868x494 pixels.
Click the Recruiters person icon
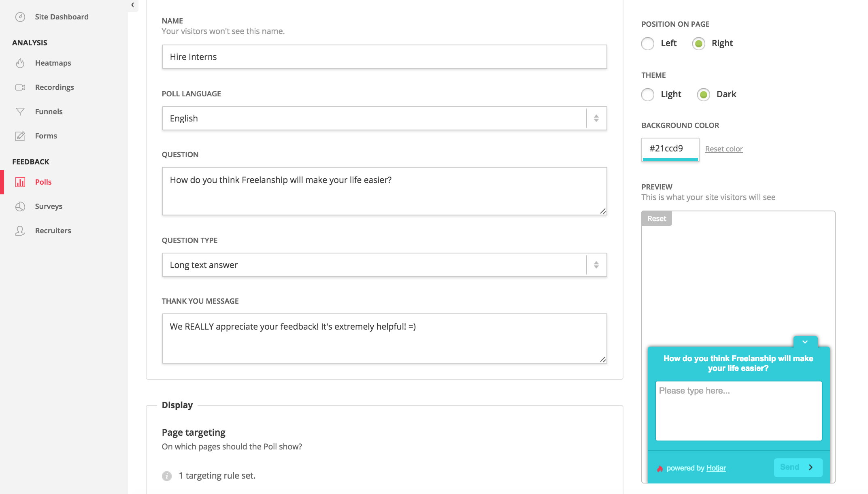[20, 231]
